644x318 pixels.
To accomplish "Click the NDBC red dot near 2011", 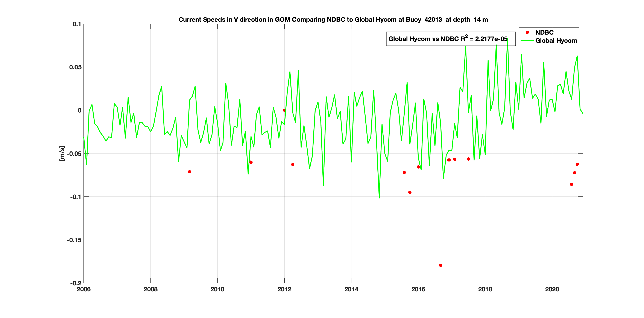I will tap(251, 162).
